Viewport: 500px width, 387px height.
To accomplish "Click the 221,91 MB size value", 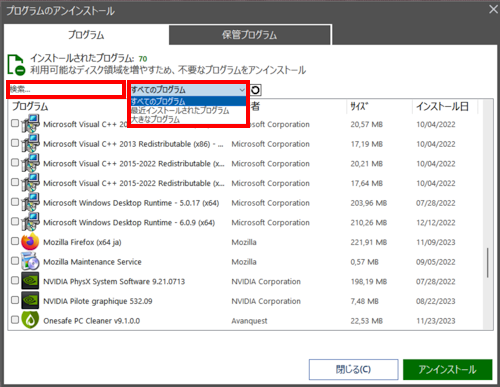I will click(x=368, y=242).
